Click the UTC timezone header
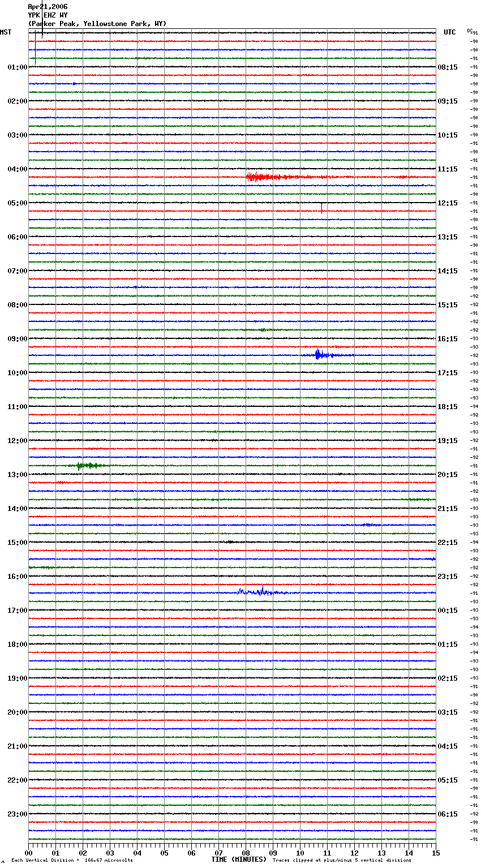 click(450, 32)
